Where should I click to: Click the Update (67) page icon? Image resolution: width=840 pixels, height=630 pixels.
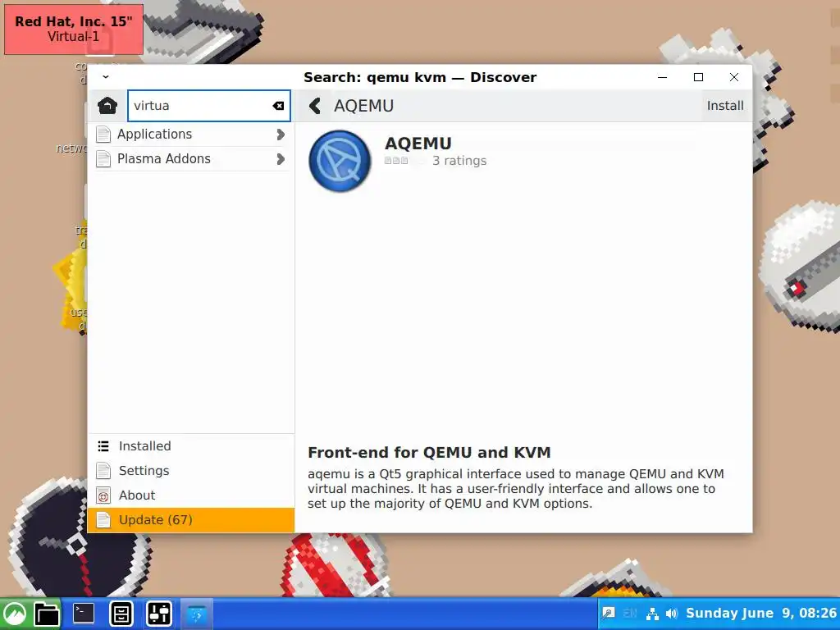click(x=103, y=520)
